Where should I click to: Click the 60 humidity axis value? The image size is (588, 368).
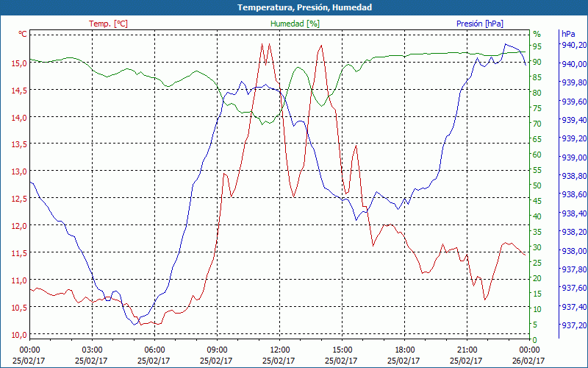[x=537, y=155]
